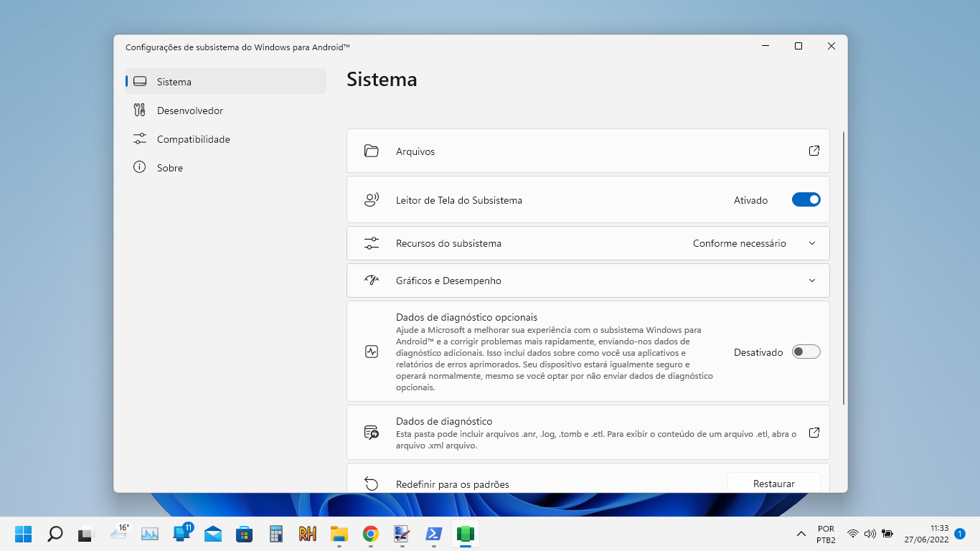Expand Gráficos e Desempenho section chevron

812,281
